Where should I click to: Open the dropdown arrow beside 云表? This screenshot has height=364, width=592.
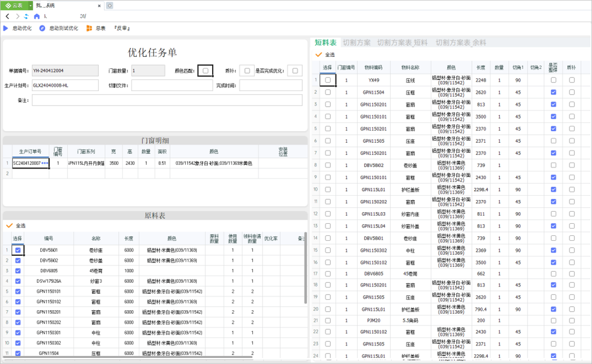click(x=31, y=6)
